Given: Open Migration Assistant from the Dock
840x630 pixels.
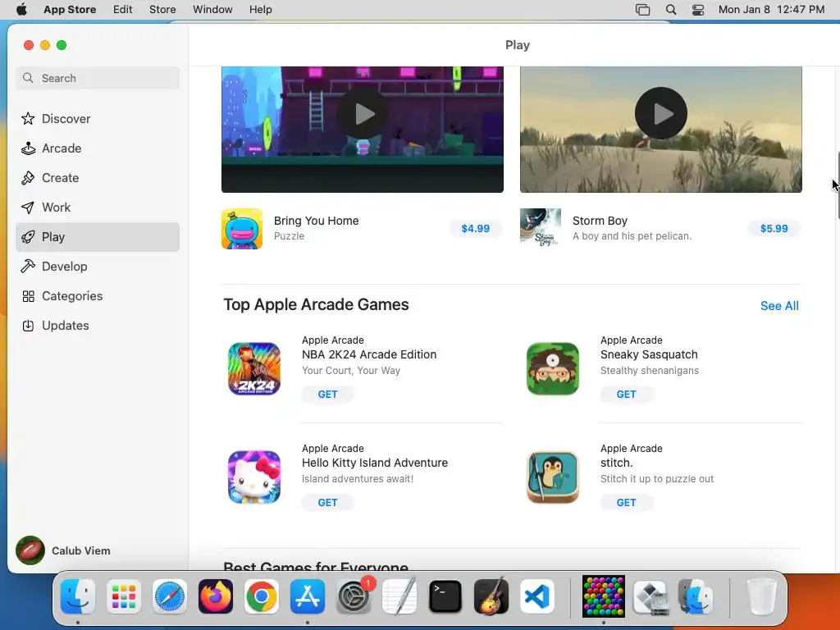Looking at the screenshot, I should tap(696, 596).
